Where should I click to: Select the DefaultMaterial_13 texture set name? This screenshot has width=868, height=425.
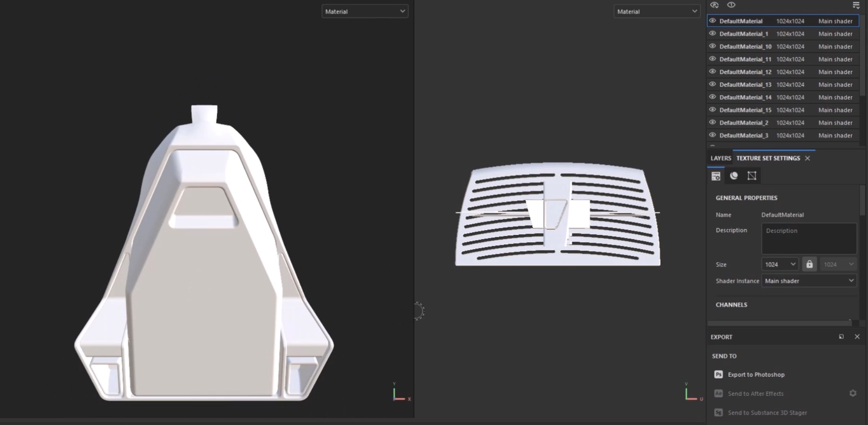point(745,84)
